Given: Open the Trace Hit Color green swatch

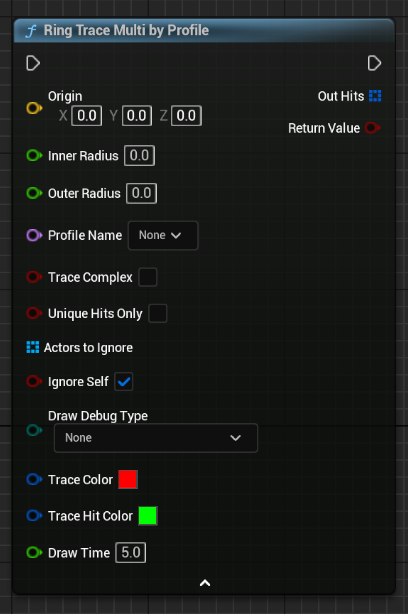Looking at the screenshot, I should click(148, 515).
